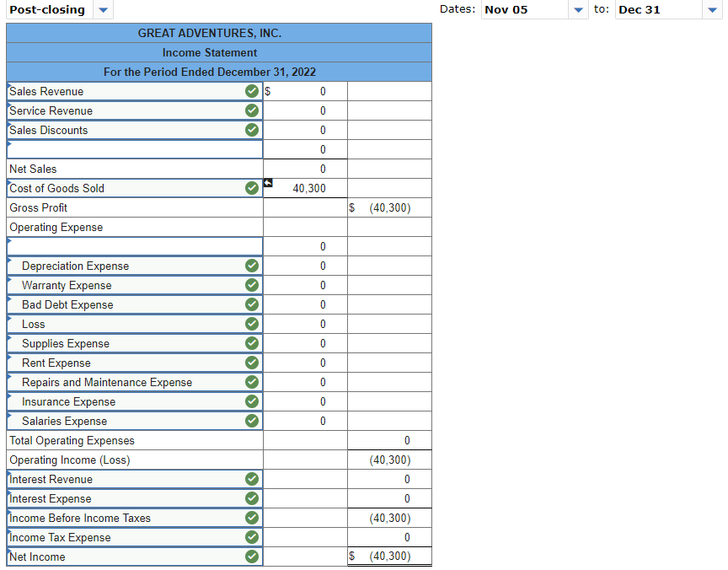Click the green checkmark beside Sales Revenue

point(250,91)
